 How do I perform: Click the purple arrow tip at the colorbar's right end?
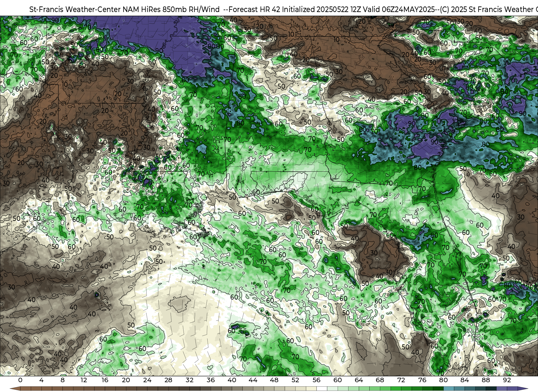(x=522, y=389)
